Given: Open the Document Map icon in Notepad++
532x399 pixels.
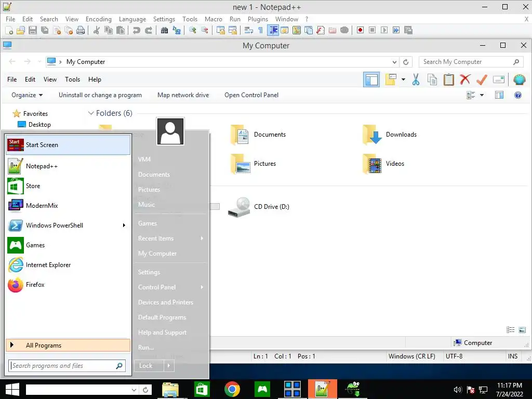Looking at the screenshot, I should click(297, 31).
